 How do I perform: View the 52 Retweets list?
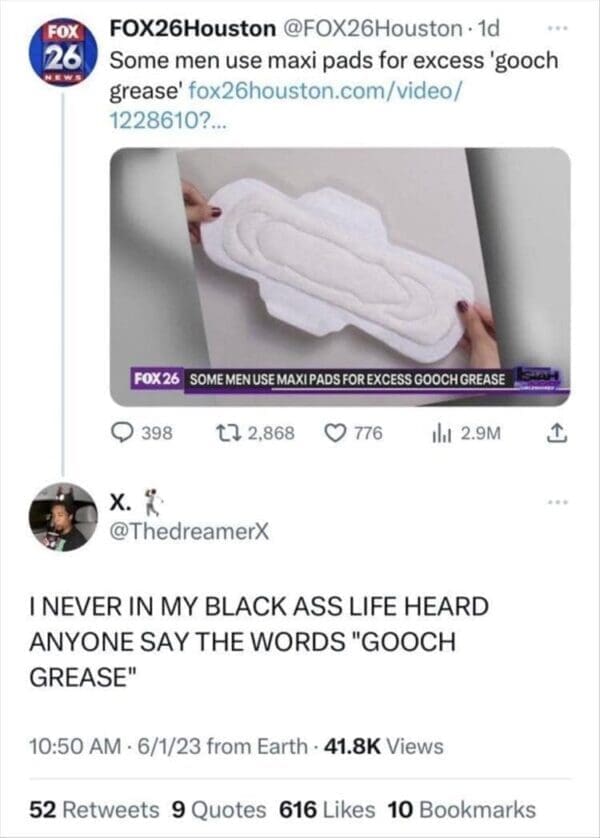point(94,809)
